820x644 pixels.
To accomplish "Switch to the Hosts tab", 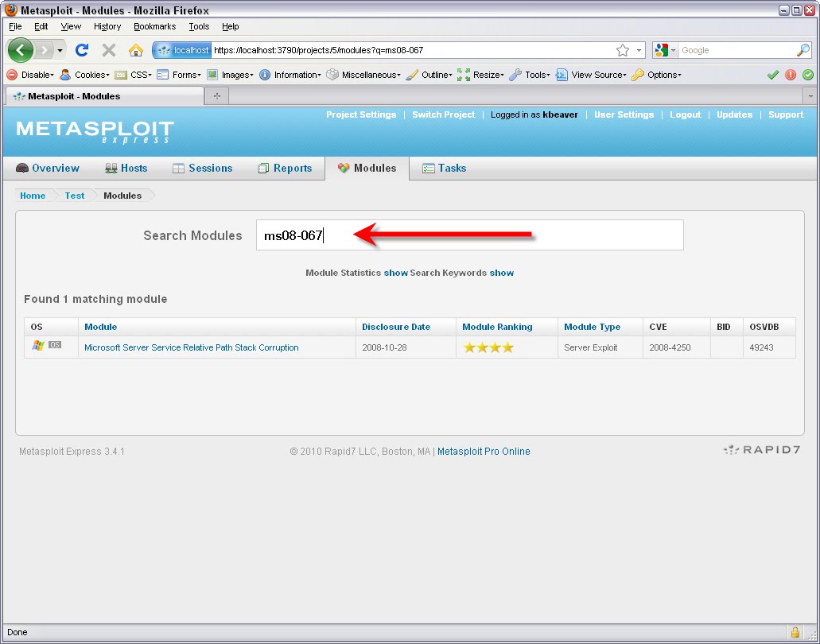I will coord(126,168).
